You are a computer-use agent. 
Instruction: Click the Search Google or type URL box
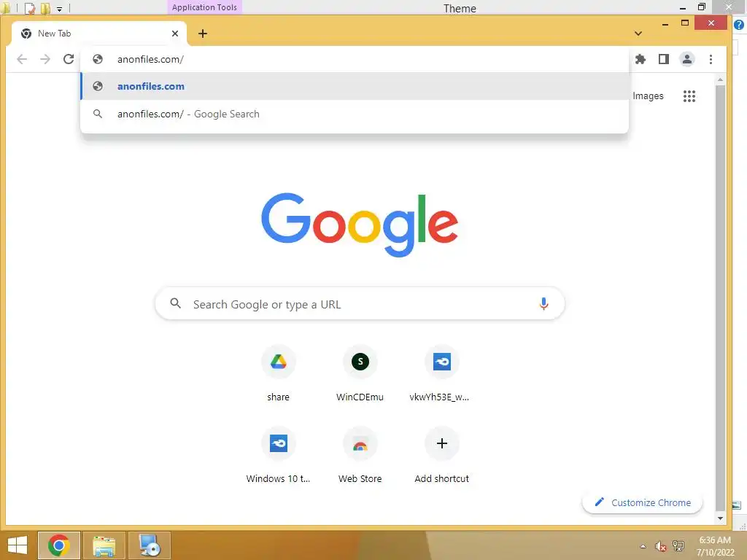pos(360,304)
